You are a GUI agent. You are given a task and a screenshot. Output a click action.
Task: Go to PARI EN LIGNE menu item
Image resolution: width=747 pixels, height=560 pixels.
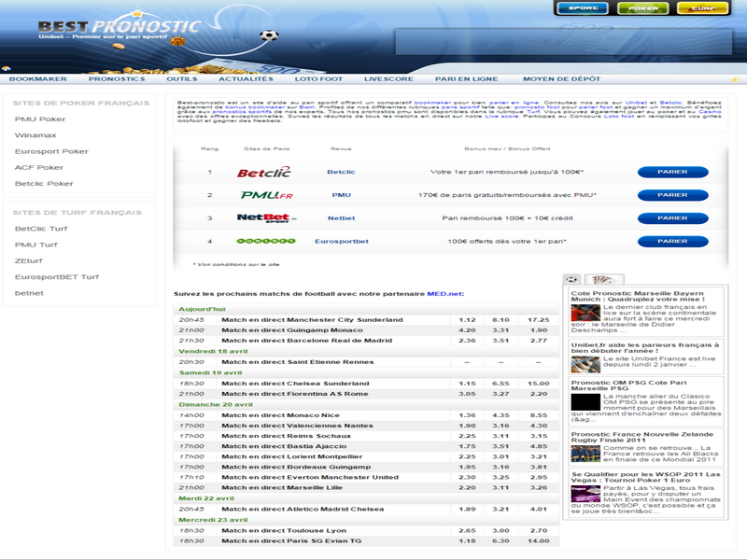(466, 79)
